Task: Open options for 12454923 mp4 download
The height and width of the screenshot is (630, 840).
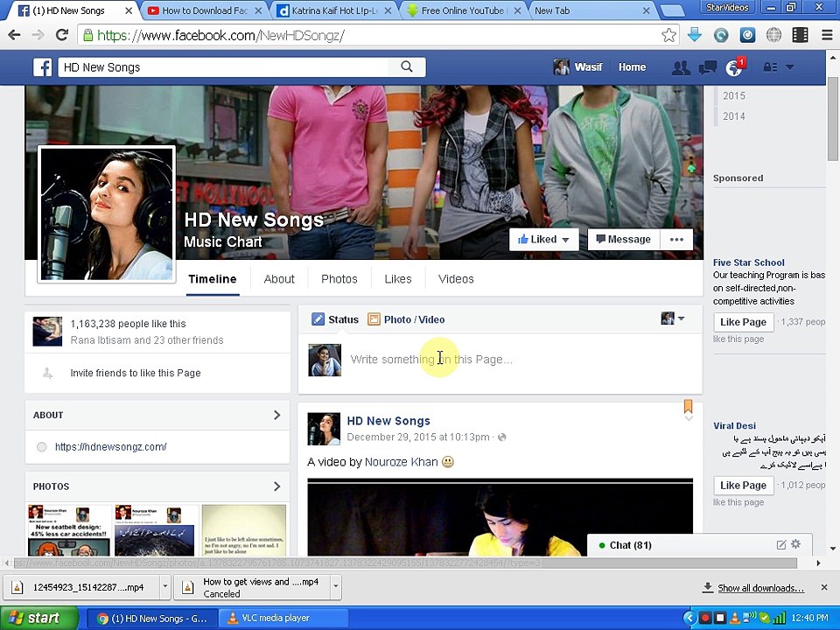Action: [165, 587]
